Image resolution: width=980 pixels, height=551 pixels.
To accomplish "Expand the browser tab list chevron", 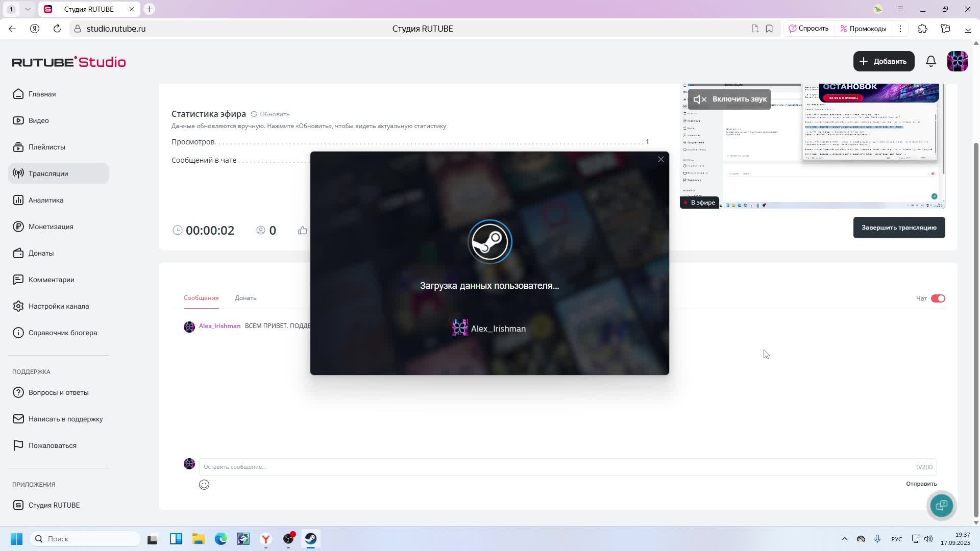I will (x=28, y=9).
